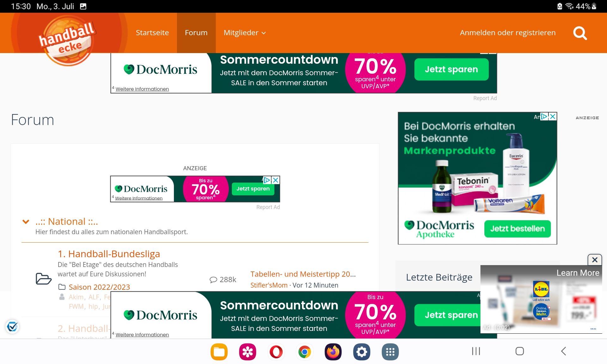This screenshot has width=607, height=364.
Task: Close the small DocMorris ad with X
Action: coord(276,180)
